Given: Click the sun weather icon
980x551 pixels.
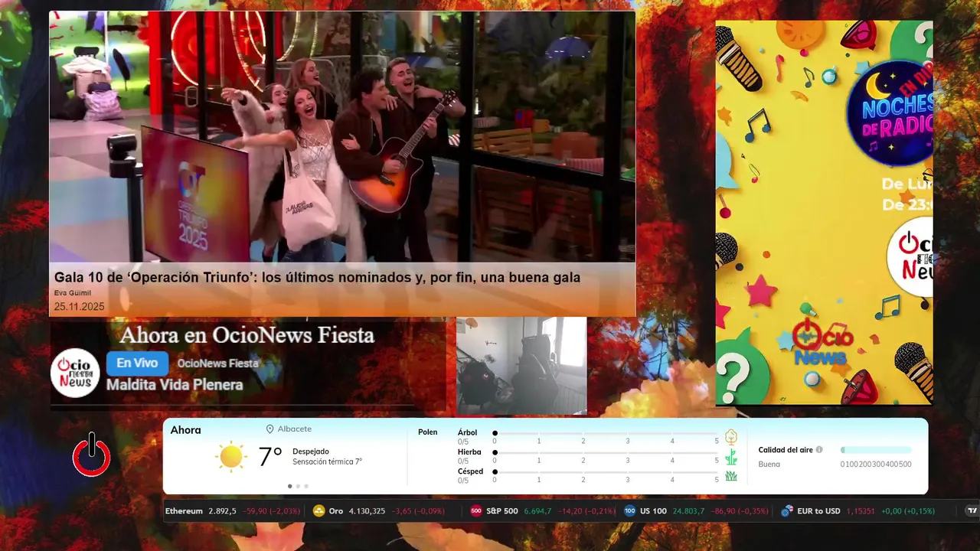Looking at the screenshot, I should pos(230,457).
